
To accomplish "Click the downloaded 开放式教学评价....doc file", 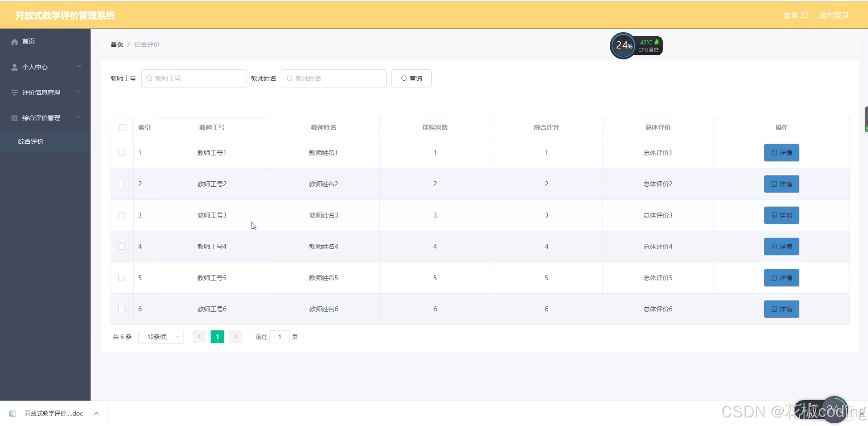I will 53,413.
